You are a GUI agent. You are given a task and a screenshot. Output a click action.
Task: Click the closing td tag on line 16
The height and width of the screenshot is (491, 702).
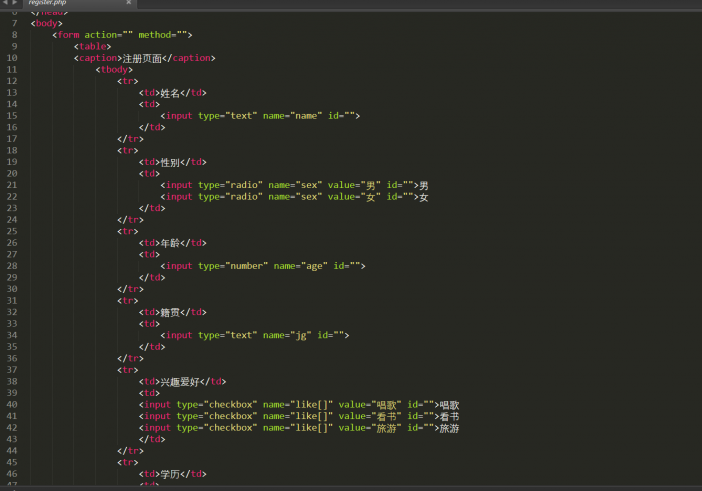click(152, 128)
